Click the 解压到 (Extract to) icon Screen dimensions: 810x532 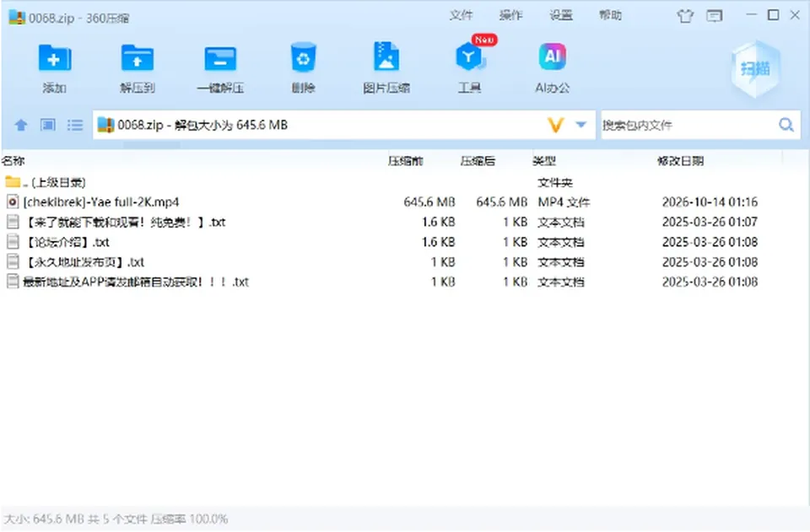pyautogui.click(x=137, y=58)
